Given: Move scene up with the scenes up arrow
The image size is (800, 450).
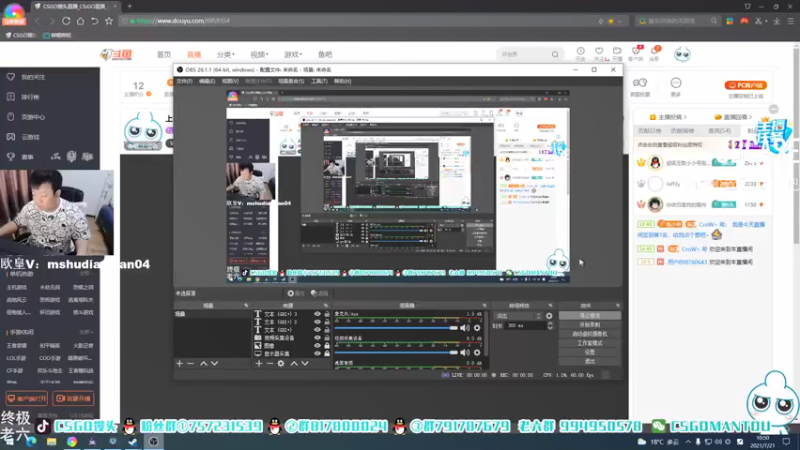Looking at the screenshot, I should coord(204,363).
